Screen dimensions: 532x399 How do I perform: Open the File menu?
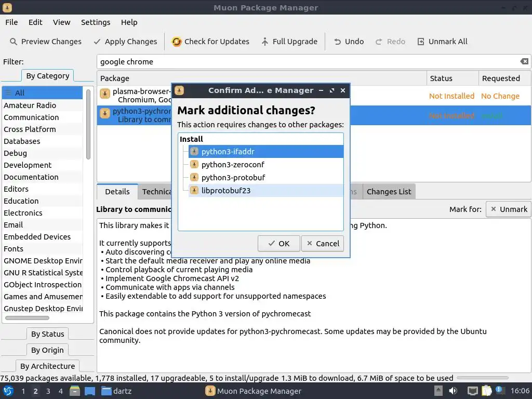coord(11,22)
